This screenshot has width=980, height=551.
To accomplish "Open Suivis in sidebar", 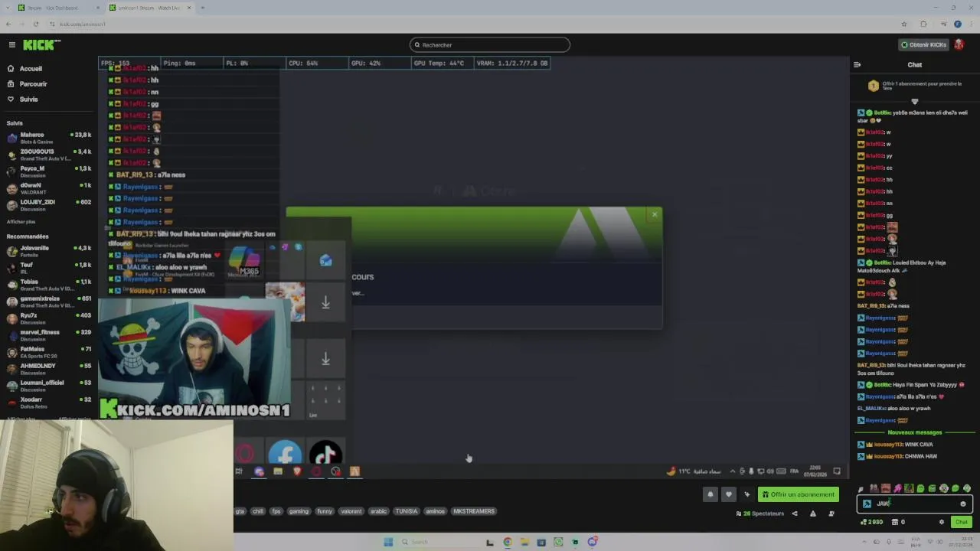I will (23, 99).
